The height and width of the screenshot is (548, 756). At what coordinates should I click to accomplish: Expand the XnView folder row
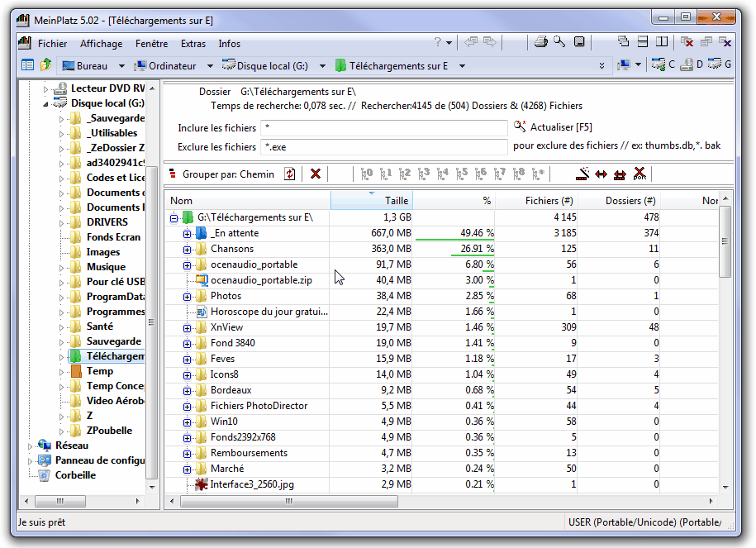[x=187, y=328]
